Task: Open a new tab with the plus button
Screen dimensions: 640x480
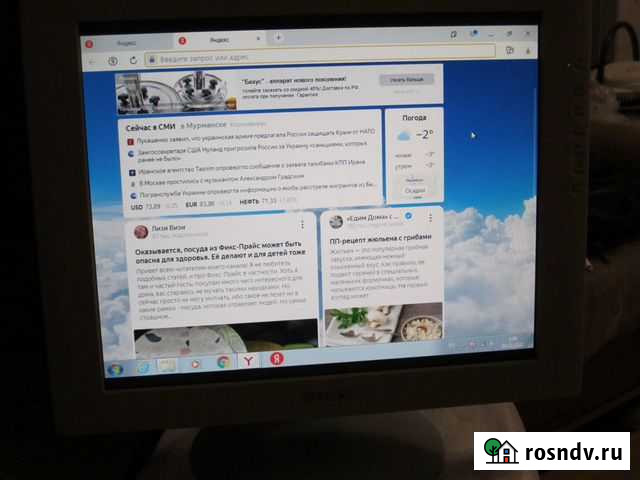Action: [279, 39]
